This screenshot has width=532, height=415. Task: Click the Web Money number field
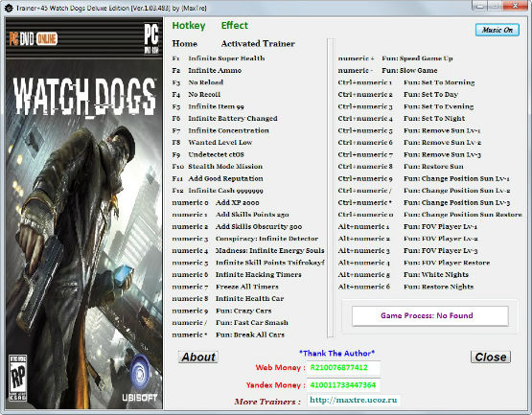343,367
